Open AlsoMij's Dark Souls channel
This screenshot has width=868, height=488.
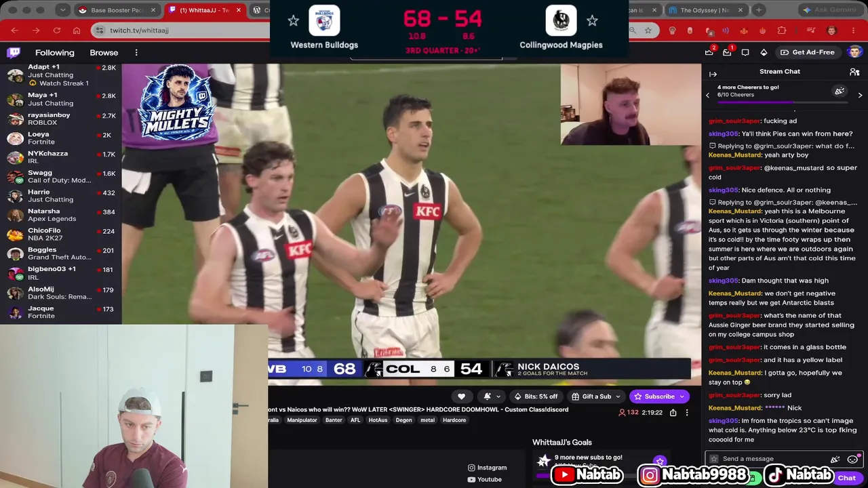pyautogui.click(x=61, y=293)
